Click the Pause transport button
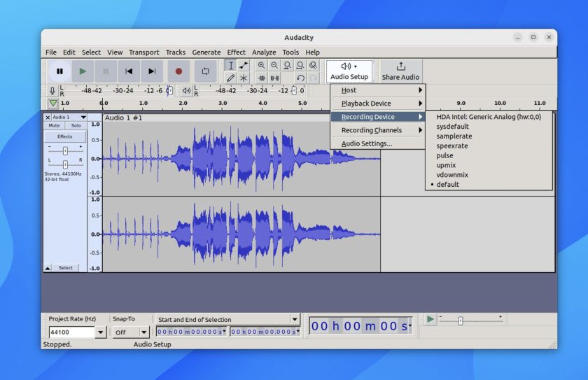This screenshot has width=588, height=380. [x=59, y=71]
